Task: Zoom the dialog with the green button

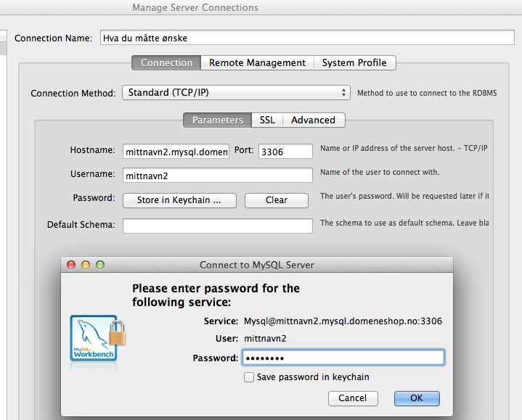Action: (100, 265)
